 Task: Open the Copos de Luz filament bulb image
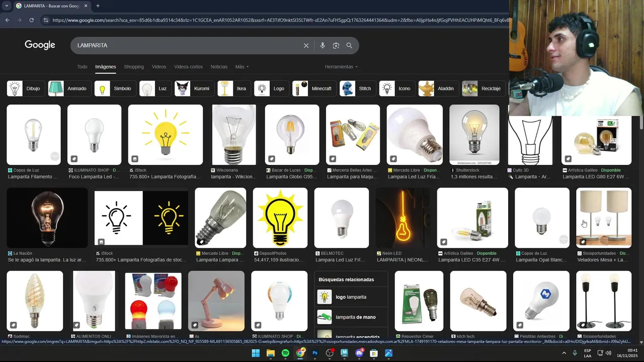click(34, 135)
